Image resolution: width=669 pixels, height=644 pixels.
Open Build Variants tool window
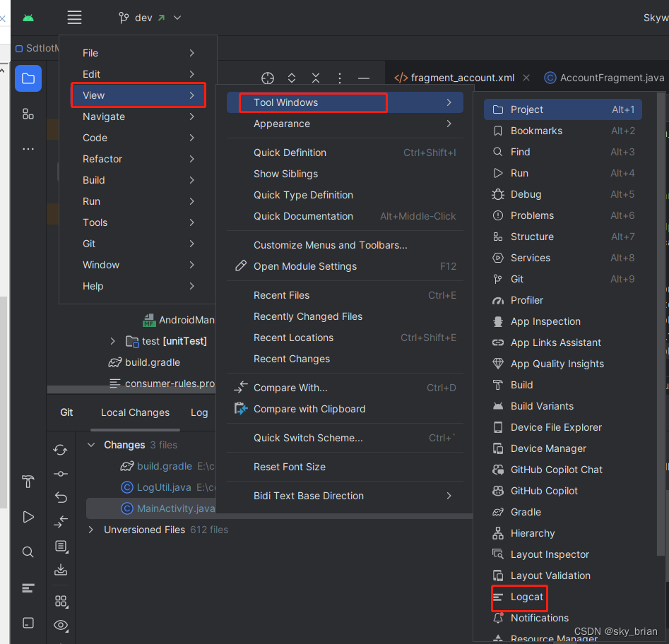[563, 406]
